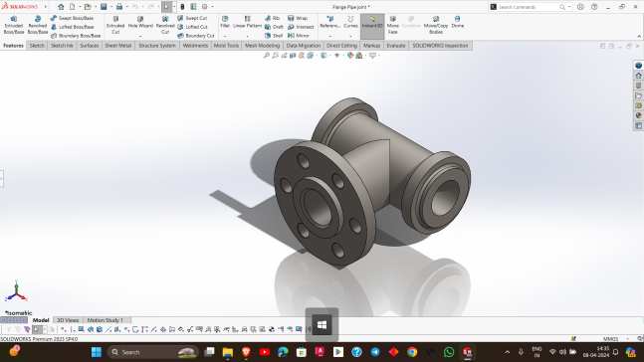Choose the Boundary Cut feature
Viewport: 644px width, 362px height.
(x=196, y=36)
